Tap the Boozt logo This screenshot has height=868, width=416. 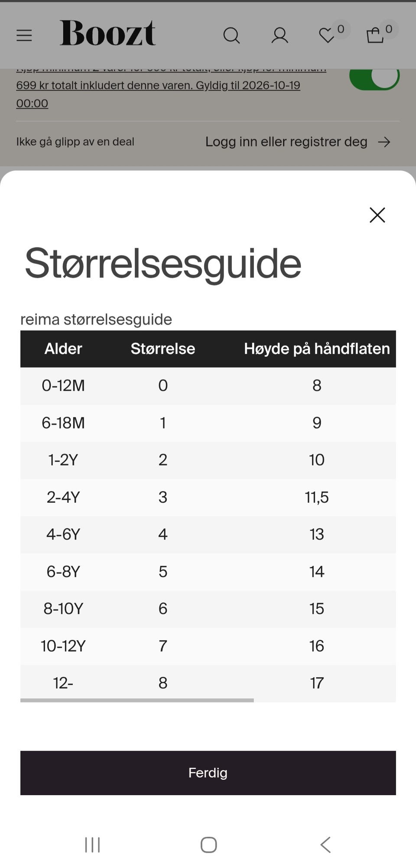tap(107, 33)
